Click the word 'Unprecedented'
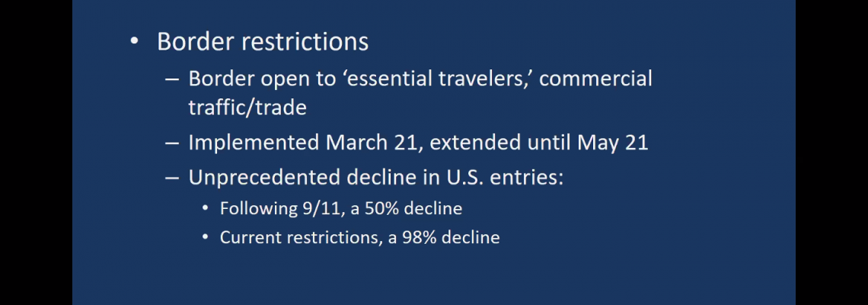Image resolution: width=868 pixels, height=305 pixels. pos(264,178)
